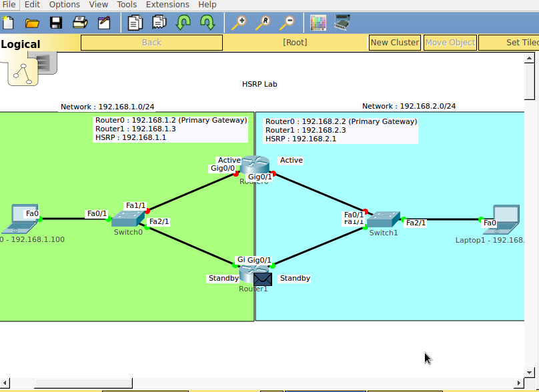The width and height of the screenshot is (539, 392).
Task: Open an existing file using the folder icon
Action: coord(32,22)
